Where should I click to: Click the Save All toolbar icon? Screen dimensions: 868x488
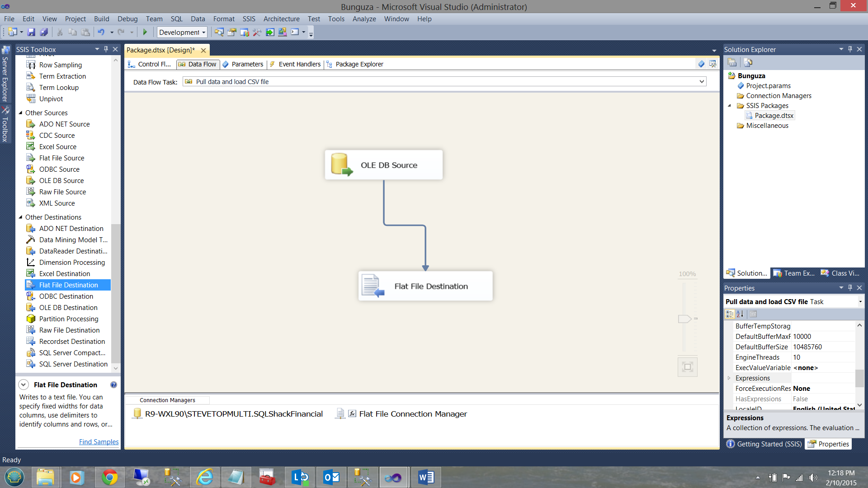44,32
